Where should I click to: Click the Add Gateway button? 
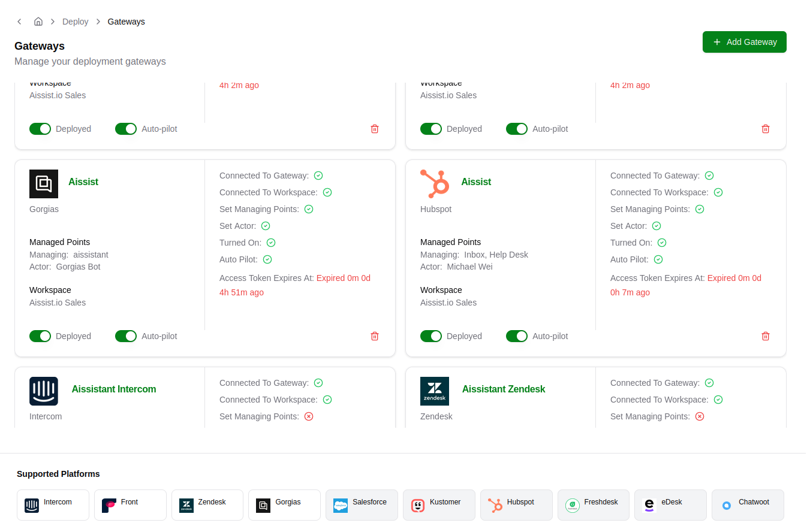(x=744, y=42)
